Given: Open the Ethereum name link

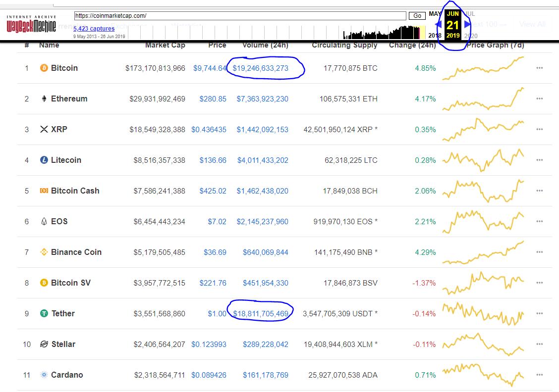Looking at the screenshot, I should (69, 98).
